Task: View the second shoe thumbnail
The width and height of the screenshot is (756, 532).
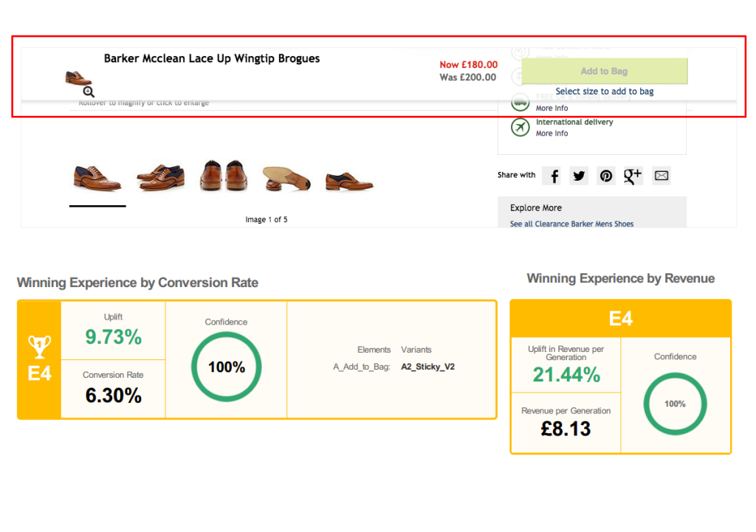Action: pyautogui.click(x=160, y=177)
